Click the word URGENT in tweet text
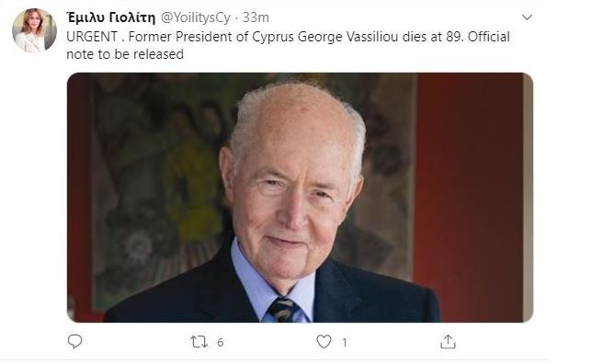 point(92,37)
